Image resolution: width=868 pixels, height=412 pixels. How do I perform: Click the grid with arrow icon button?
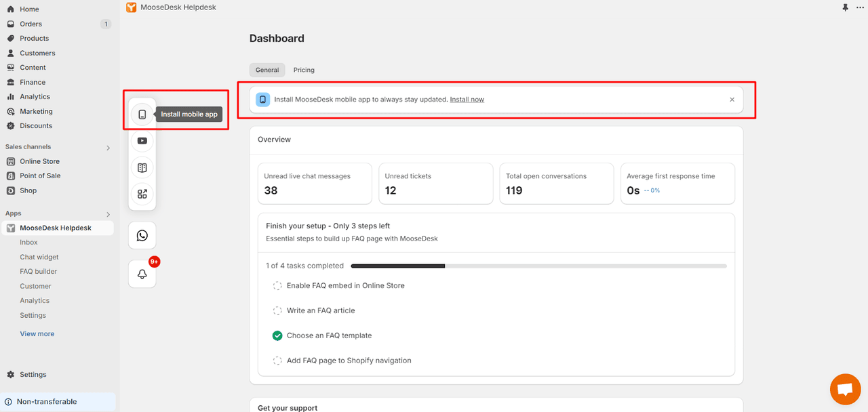coord(142,193)
